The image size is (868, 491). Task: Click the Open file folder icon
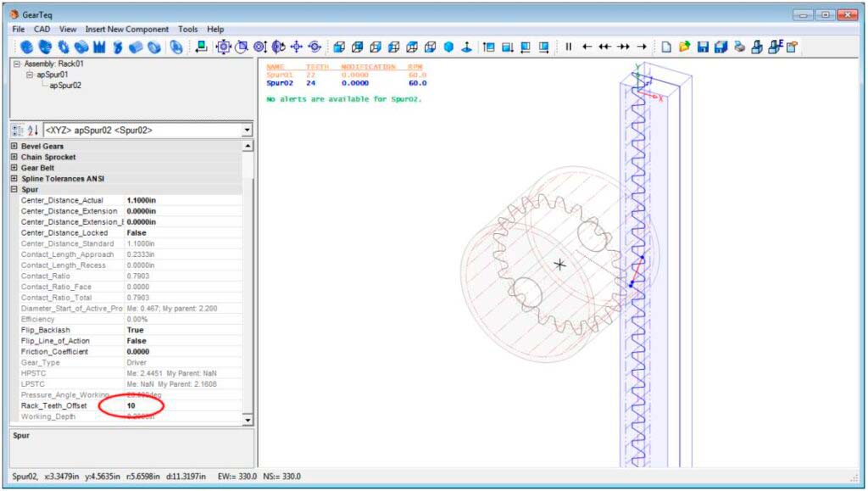click(684, 47)
